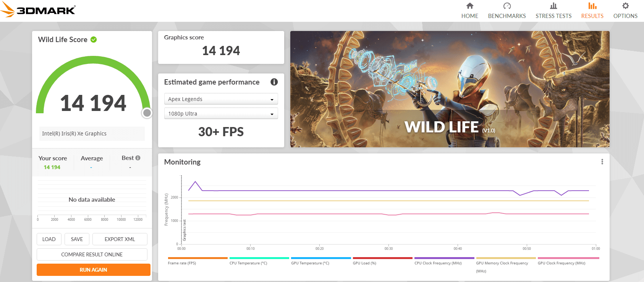Toggle the CPU Clock Frequency legend item
Image resolution: width=644 pixels, height=282 pixels.
(x=444, y=261)
